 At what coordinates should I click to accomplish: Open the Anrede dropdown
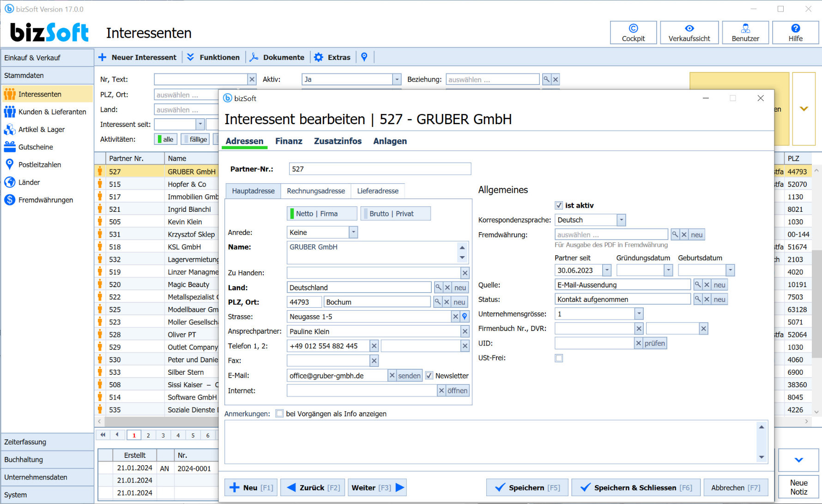coord(353,232)
